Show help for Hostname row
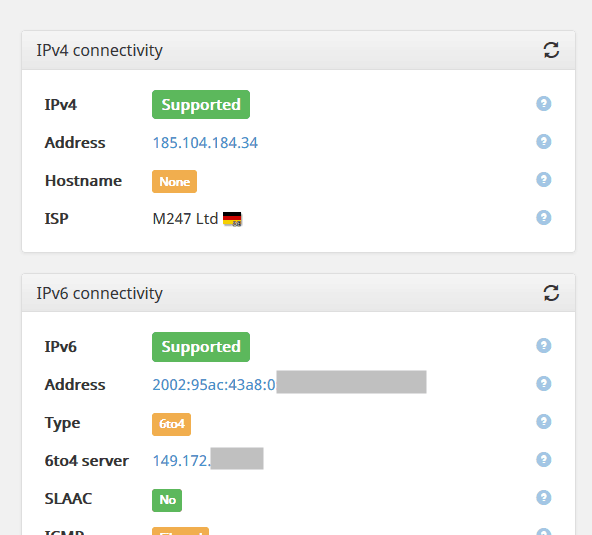Image resolution: width=592 pixels, height=535 pixels. pos(544,179)
